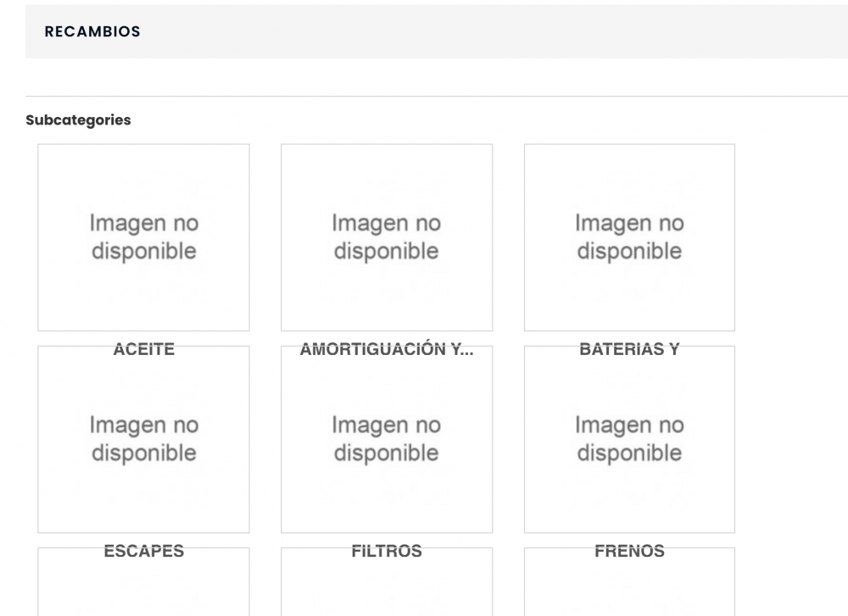Select the partial tile below ESCAPES
This screenshot has width=848, height=616.
(x=143, y=585)
